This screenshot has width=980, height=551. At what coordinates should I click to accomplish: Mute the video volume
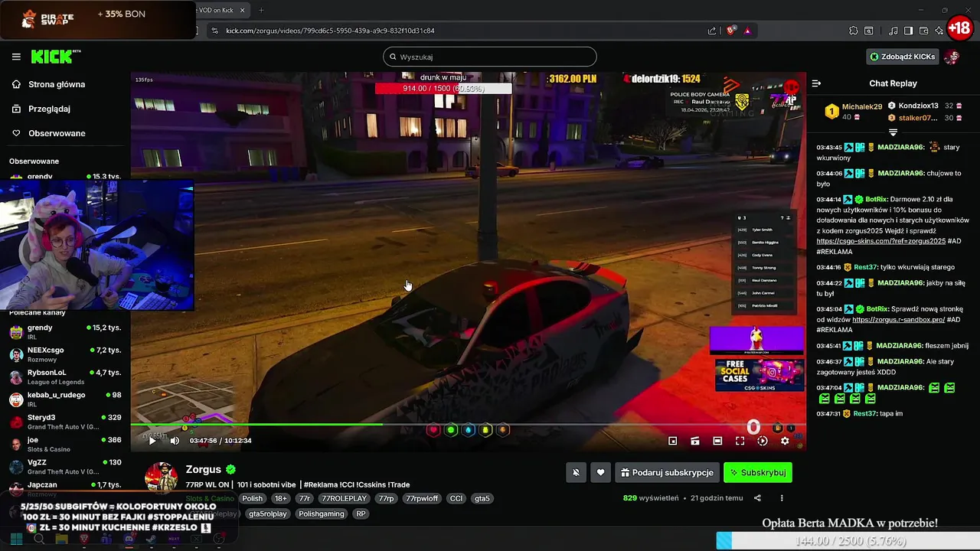click(x=175, y=440)
